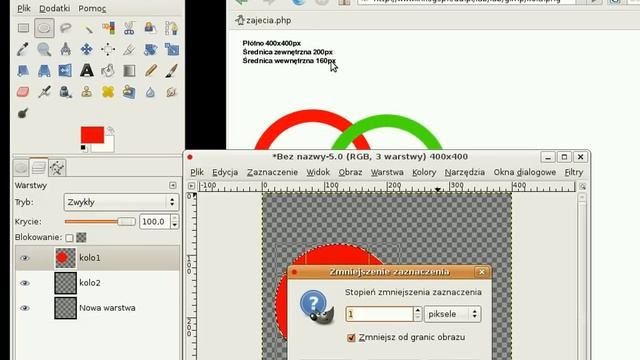Toggle the lock alpha channel checkerboard icon
Viewport: 640px width, 360px height.
81,238
